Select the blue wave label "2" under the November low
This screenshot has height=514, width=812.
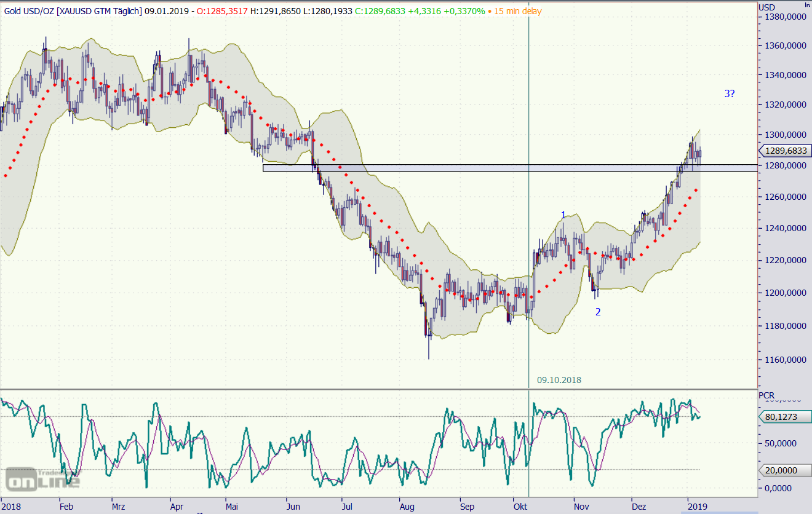click(x=597, y=312)
